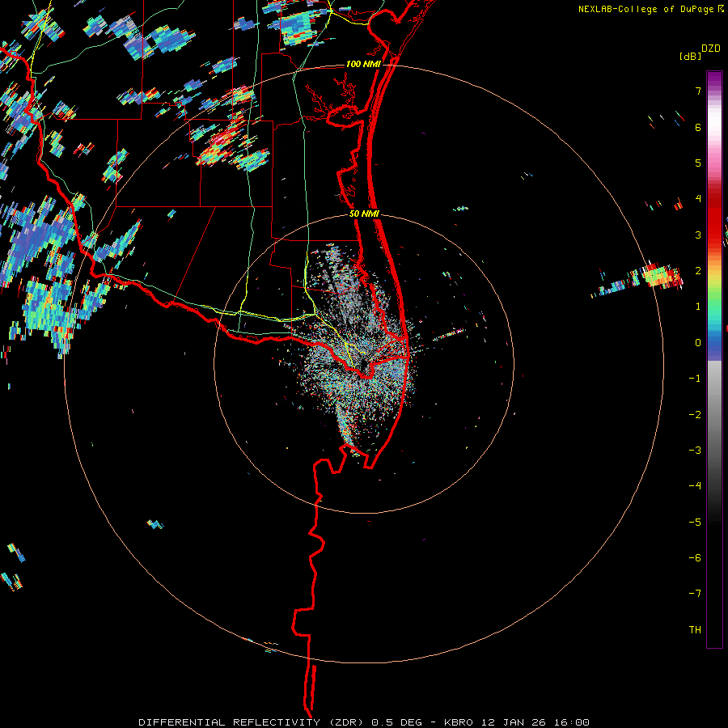Click the 3 dB value on color scale
The height and width of the screenshot is (728, 728).
point(698,235)
